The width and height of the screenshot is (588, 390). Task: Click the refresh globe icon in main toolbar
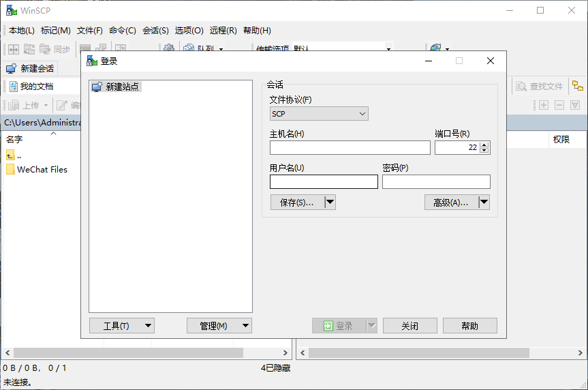[436, 48]
